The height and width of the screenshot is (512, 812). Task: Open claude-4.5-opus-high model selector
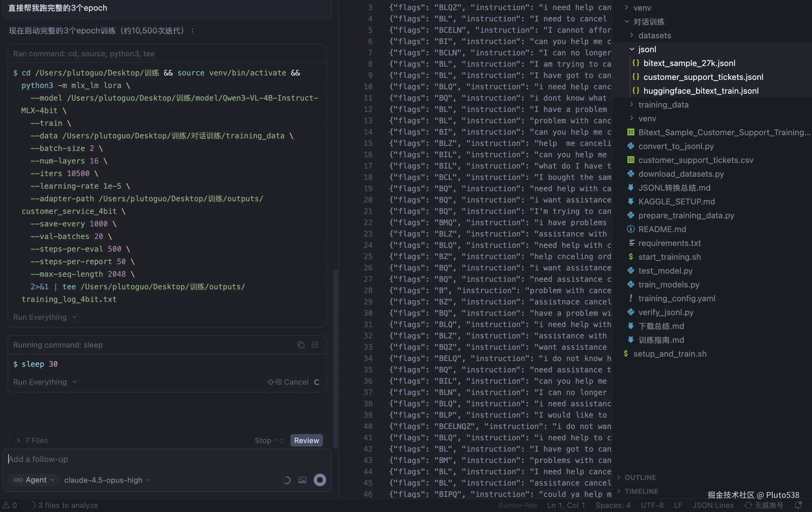[107, 480]
